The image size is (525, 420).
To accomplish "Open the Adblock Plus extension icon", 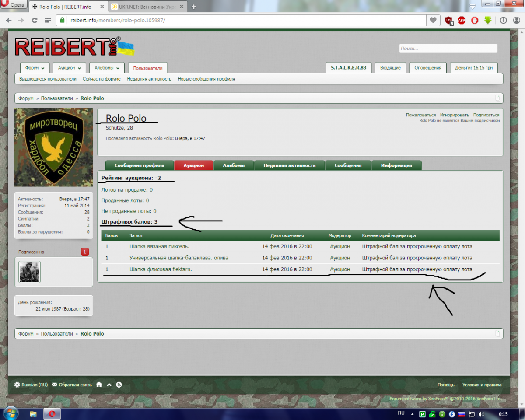I will [462, 20].
